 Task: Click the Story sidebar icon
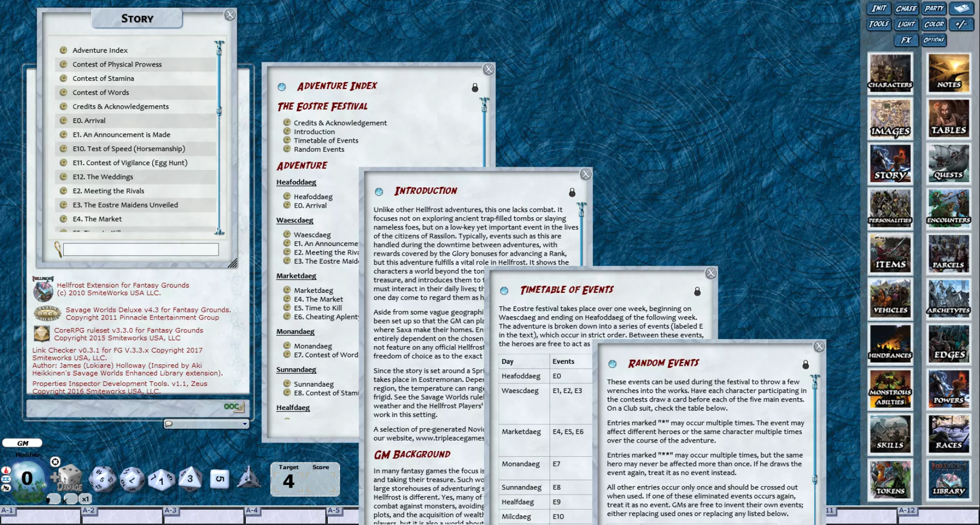pyautogui.click(x=890, y=164)
